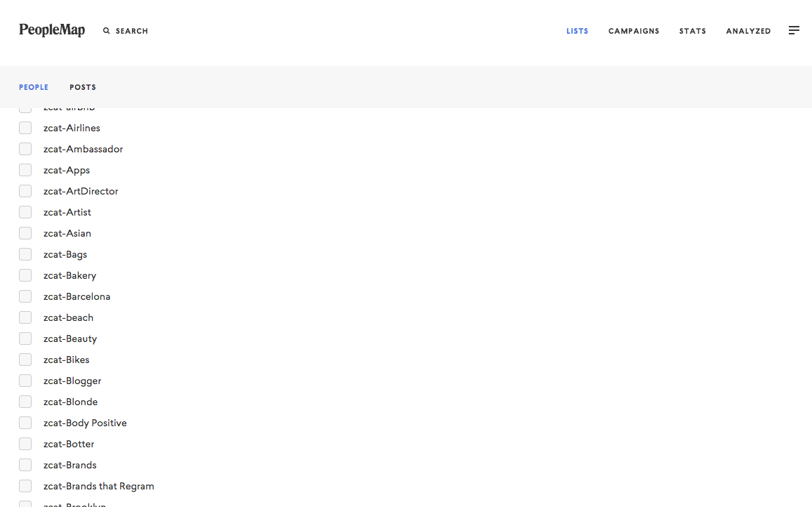812x507 pixels.
Task: Click the zcat-Blogger list label
Action: pyautogui.click(x=72, y=381)
